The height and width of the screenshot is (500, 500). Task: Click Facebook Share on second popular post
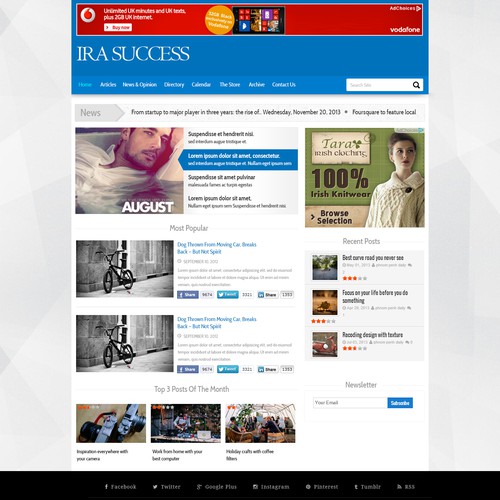tap(188, 369)
